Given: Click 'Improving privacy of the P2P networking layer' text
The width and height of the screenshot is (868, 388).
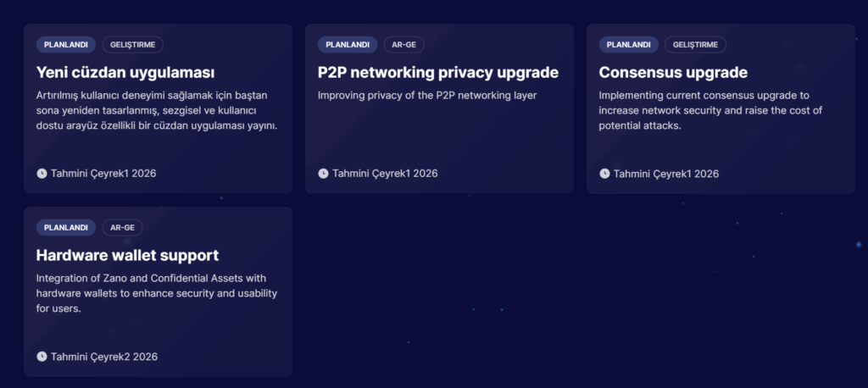Looking at the screenshot, I should [427, 95].
